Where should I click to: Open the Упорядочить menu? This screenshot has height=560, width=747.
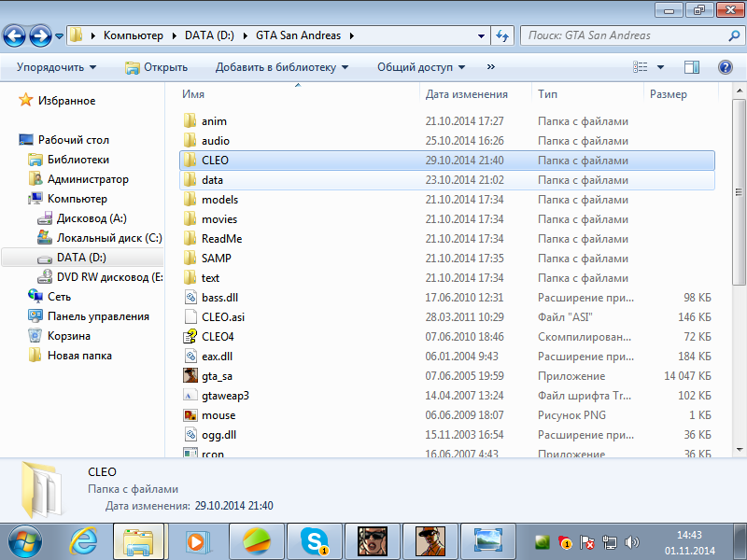57,67
